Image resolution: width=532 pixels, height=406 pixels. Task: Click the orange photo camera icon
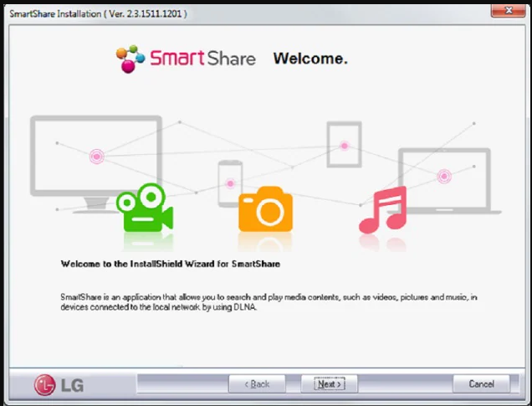coord(265,209)
